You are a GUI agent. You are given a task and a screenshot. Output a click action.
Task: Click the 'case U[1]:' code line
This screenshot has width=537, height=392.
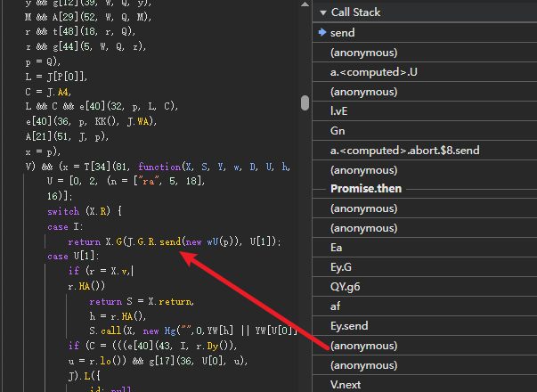point(73,257)
